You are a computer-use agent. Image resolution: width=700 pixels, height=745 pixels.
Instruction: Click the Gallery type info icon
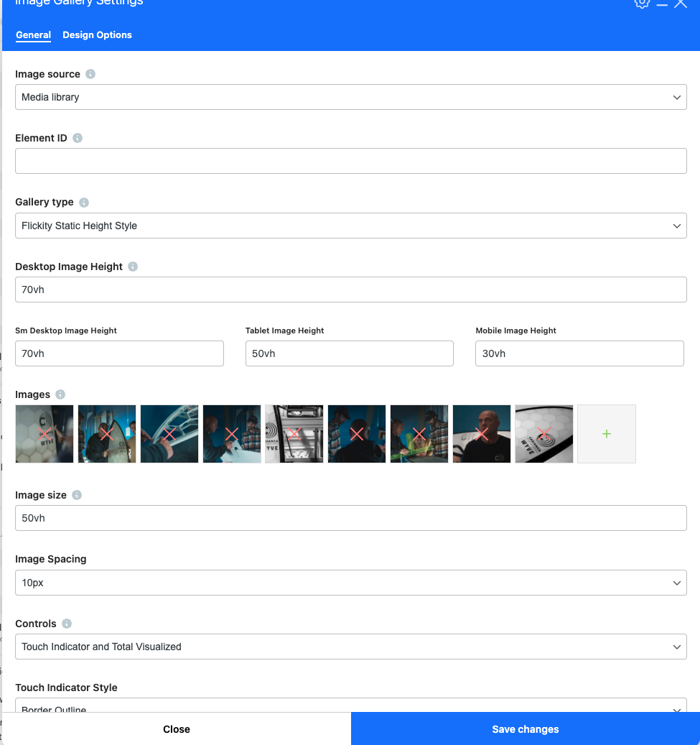[84, 203]
